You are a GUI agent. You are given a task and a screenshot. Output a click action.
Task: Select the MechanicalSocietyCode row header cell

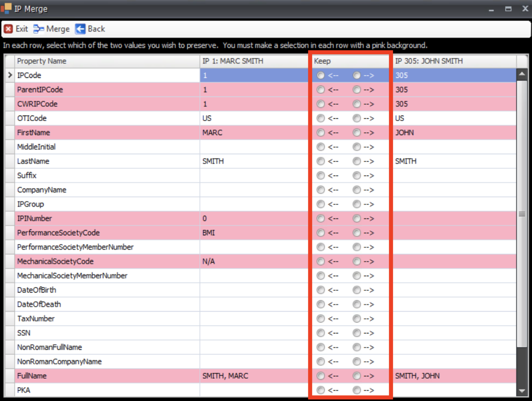10,262
